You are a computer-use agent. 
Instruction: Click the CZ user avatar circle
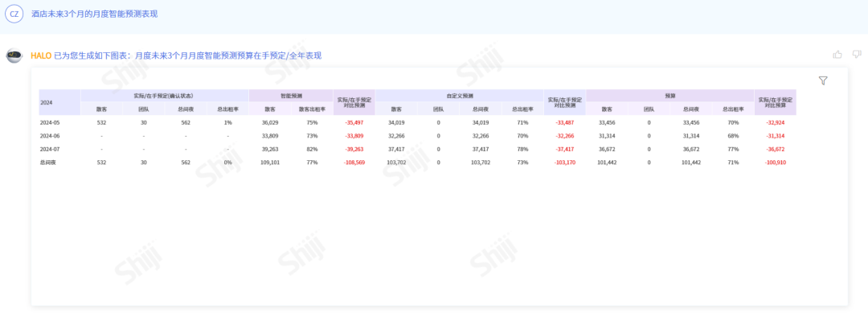coord(14,14)
